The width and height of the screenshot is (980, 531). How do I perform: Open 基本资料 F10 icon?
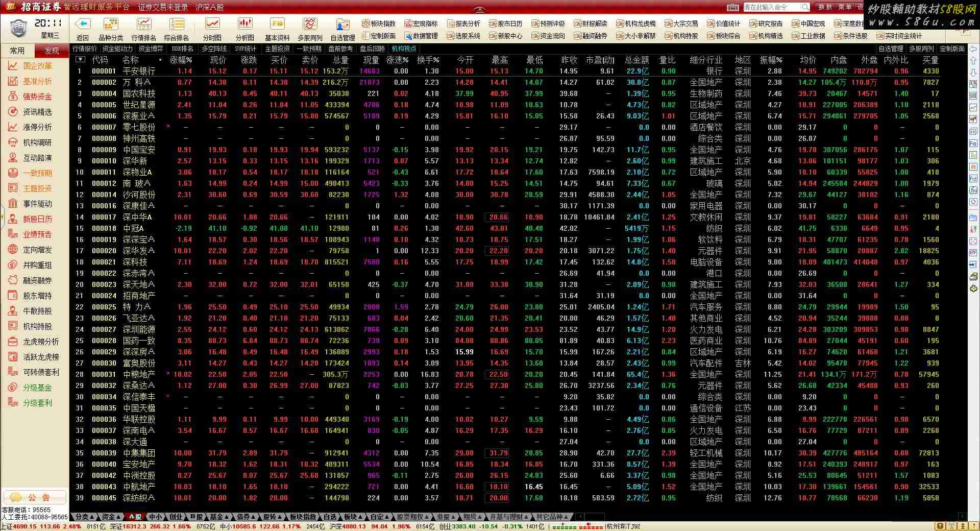click(278, 24)
